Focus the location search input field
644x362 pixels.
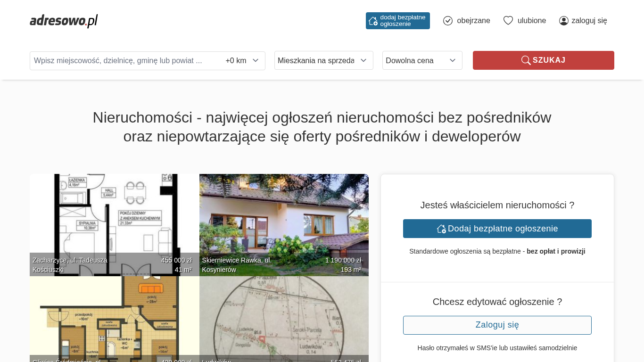tap(125, 60)
